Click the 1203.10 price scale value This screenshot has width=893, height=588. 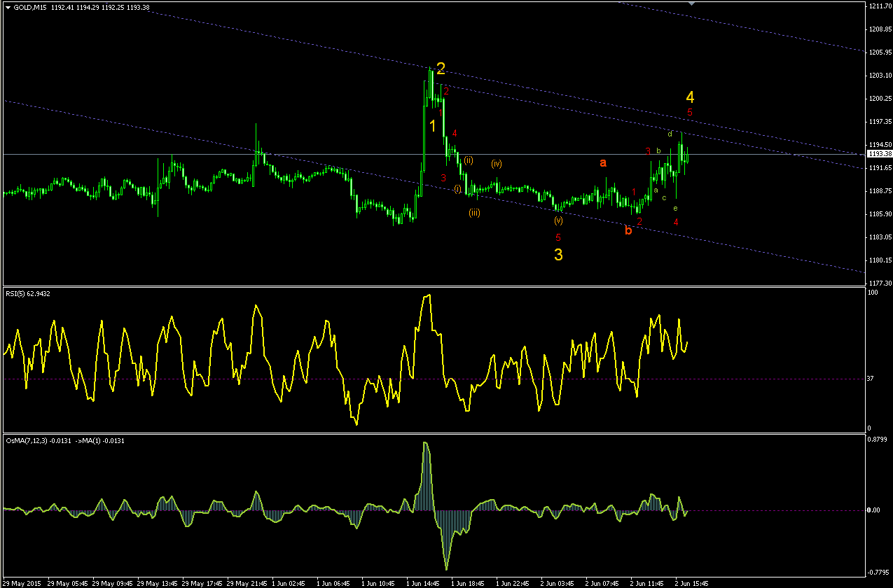(x=878, y=75)
